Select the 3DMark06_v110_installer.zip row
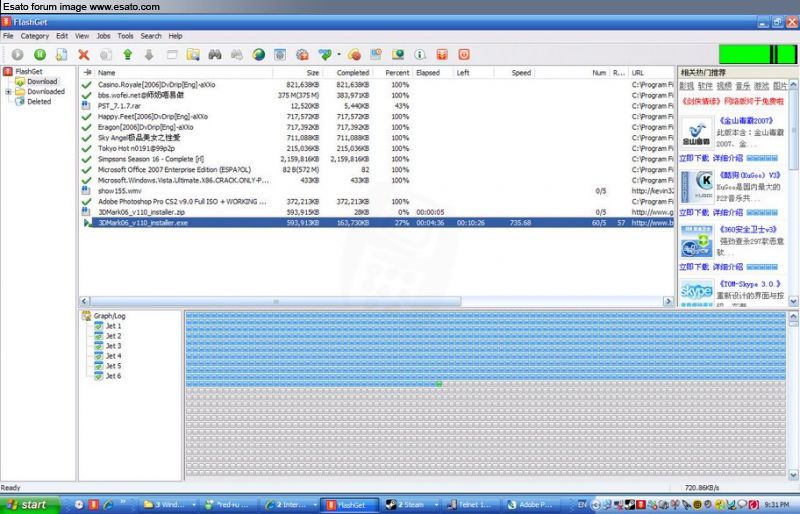800x514 pixels. click(x=378, y=212)
